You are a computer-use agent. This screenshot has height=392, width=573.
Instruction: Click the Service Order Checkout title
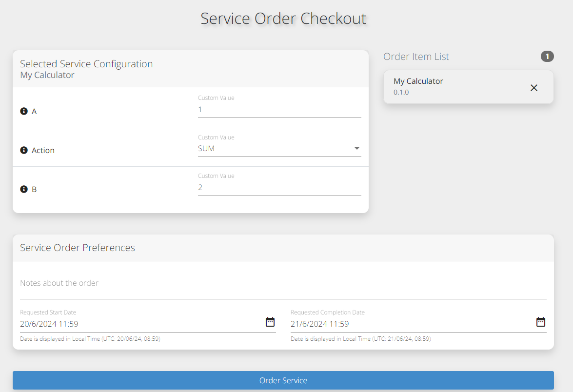click(x=283, y=18)
